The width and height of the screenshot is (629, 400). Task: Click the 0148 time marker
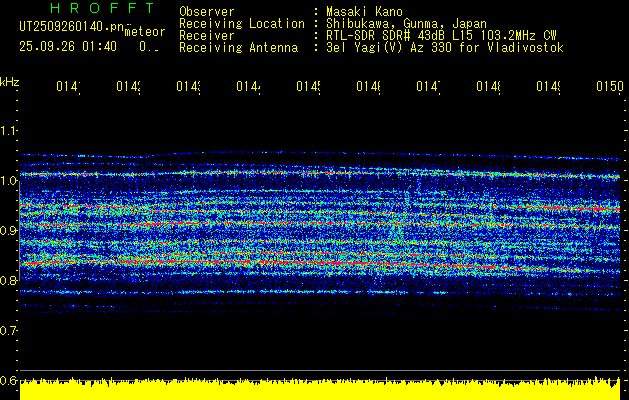pos(489,87)
